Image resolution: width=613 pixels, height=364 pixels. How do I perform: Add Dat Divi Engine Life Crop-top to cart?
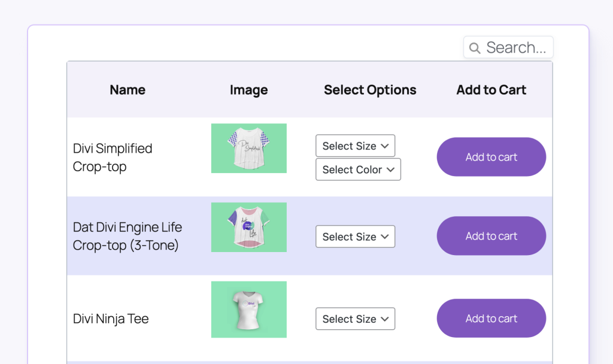click(491, 236)
